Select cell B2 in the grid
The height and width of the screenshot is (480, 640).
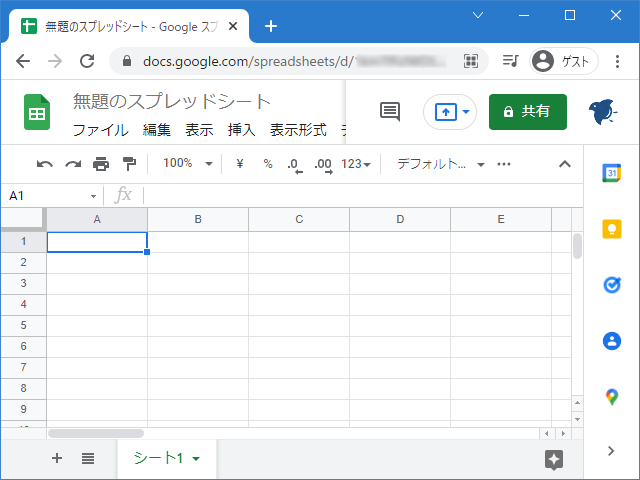tap(198, 262)
